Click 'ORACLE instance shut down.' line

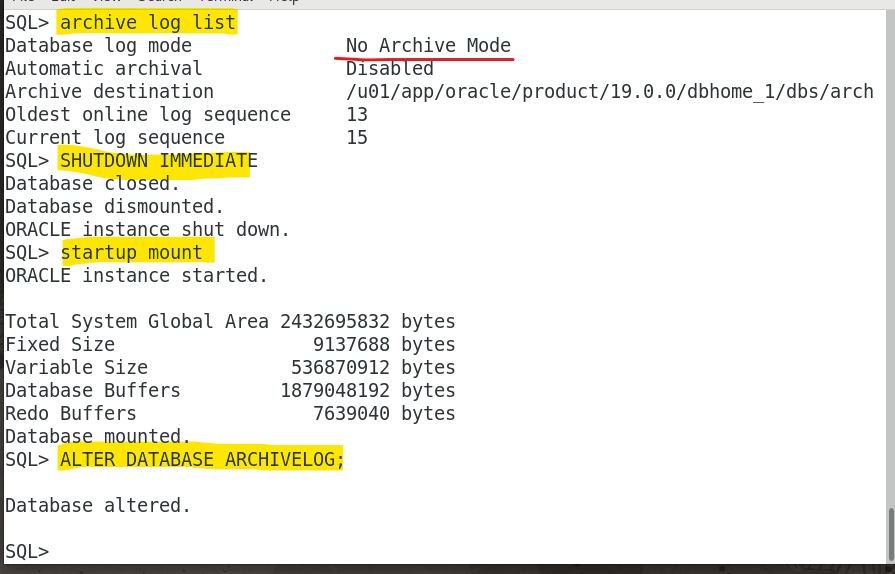[147, 229]
